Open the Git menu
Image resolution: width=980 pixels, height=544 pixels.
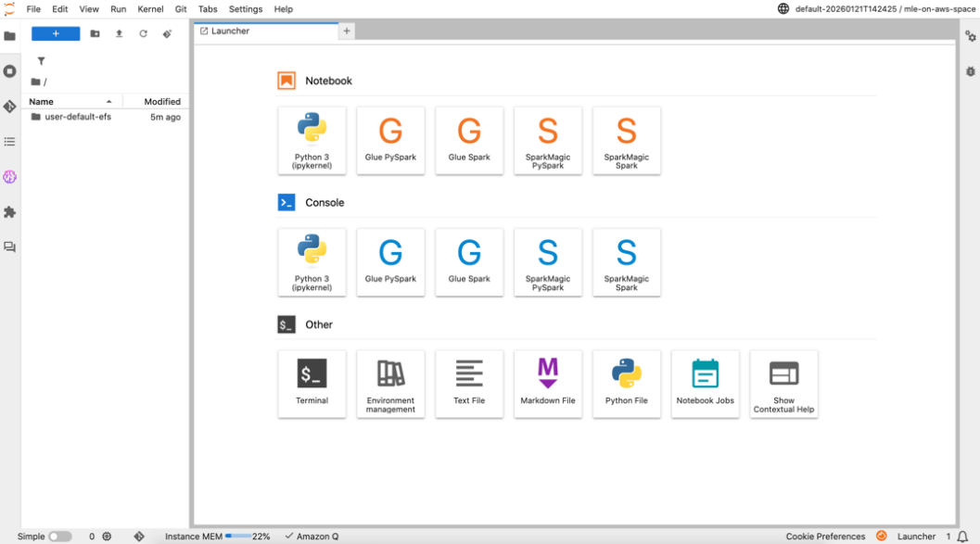181,9
